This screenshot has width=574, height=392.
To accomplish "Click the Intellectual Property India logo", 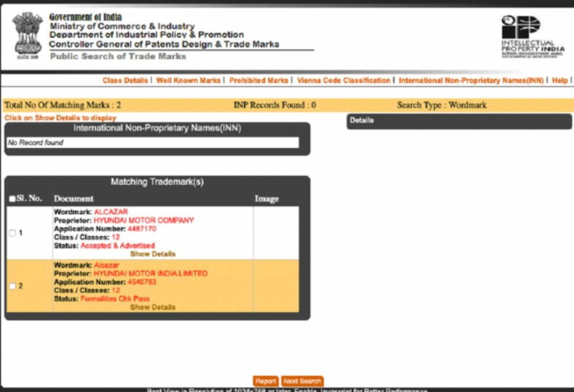I will (x=533, y=36).
